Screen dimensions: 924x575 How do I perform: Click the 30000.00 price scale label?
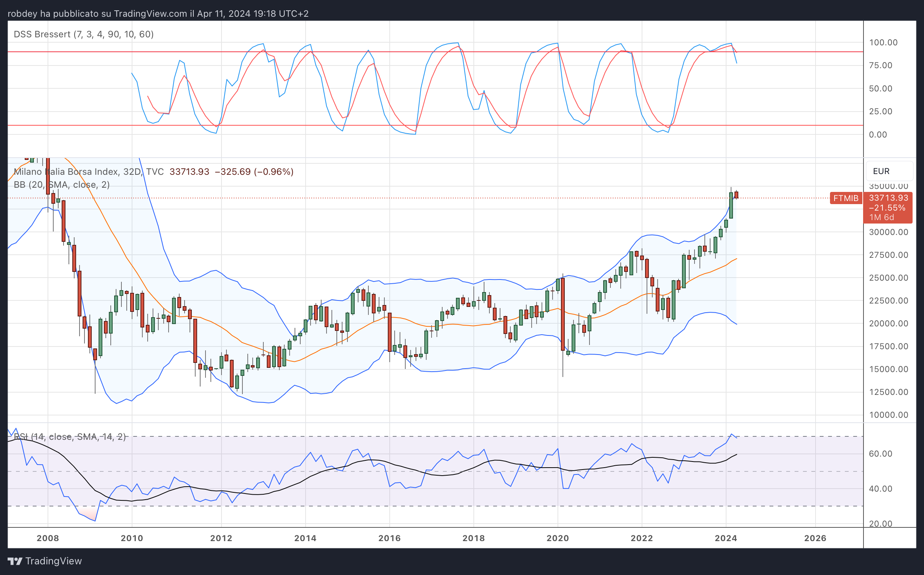tap(889, 232)
